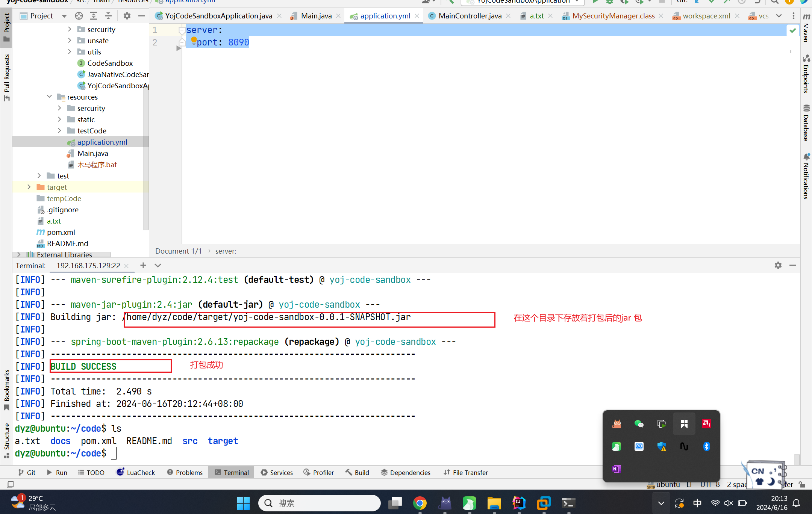Viewport: 812px width, 514px height.
Task: Click the inspection status green checkmark
Action: [x=792, y=30]
